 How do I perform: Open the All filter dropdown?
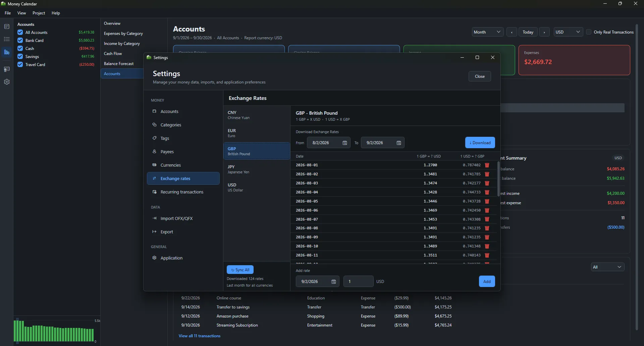click(607, 267)
